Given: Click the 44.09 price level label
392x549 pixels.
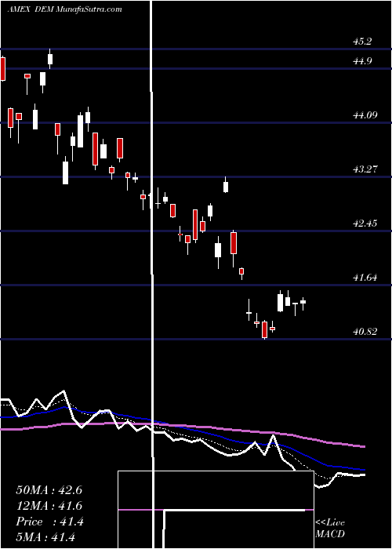Looking at the screenshot, I should [365, 115].
